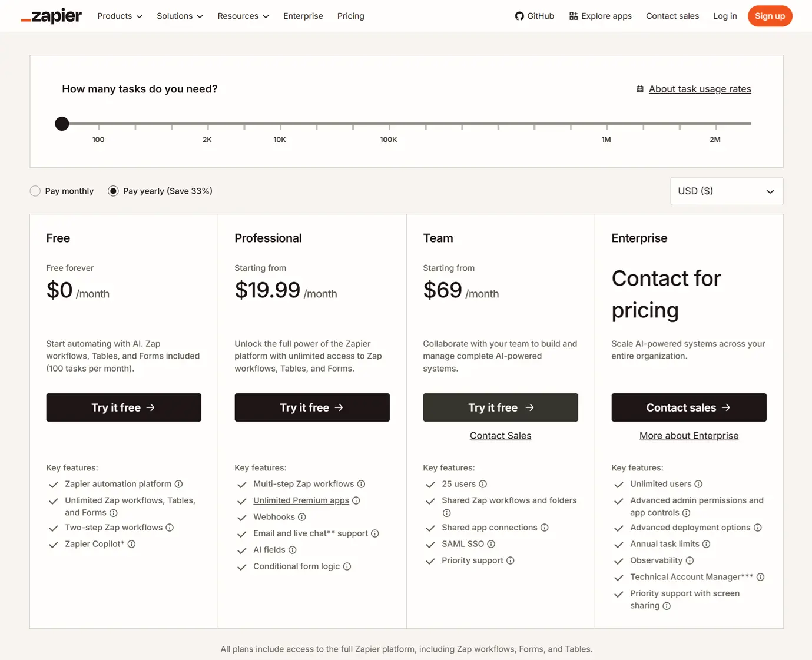Click Try it free under Free plan
This screenshot has width=812, height=660.
(x=124, y=407)
